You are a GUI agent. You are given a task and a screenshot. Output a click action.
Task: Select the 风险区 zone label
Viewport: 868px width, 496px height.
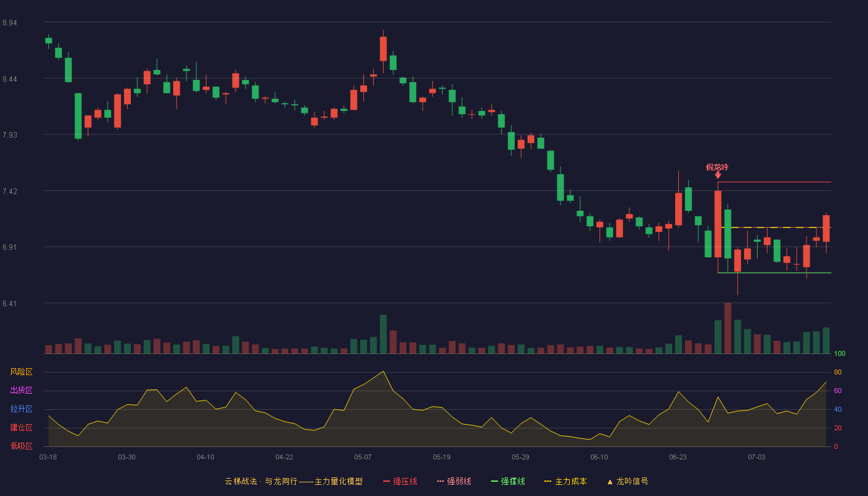tap(21, 372)
